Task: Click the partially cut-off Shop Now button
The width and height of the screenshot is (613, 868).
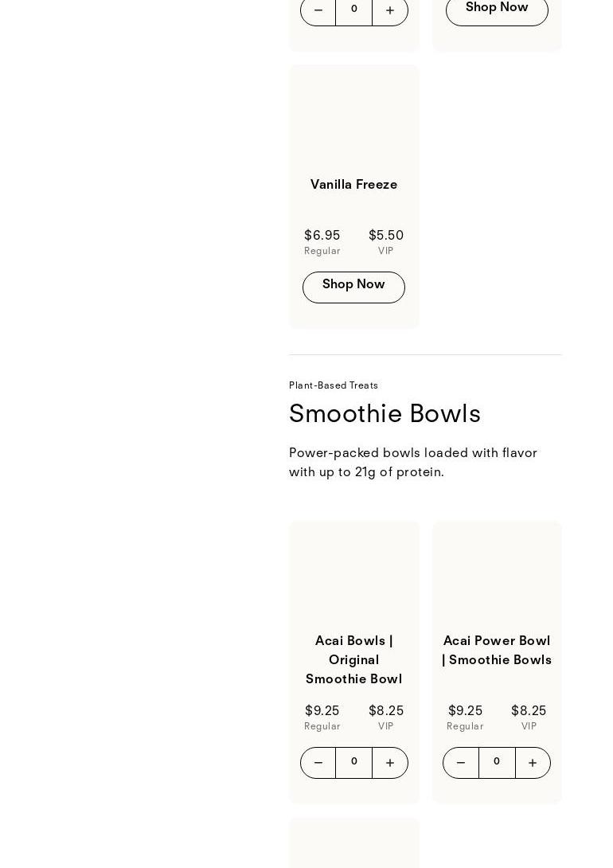Action: point(497,10)
